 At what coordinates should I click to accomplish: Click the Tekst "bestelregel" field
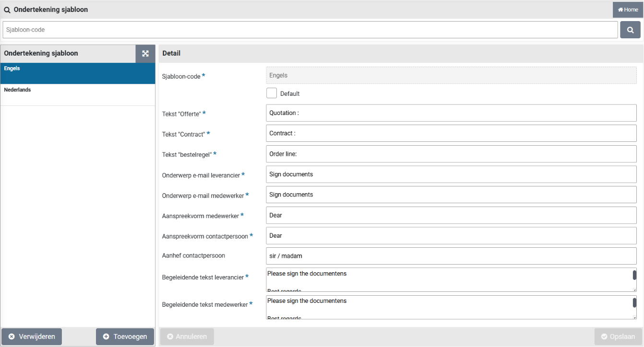451,154
